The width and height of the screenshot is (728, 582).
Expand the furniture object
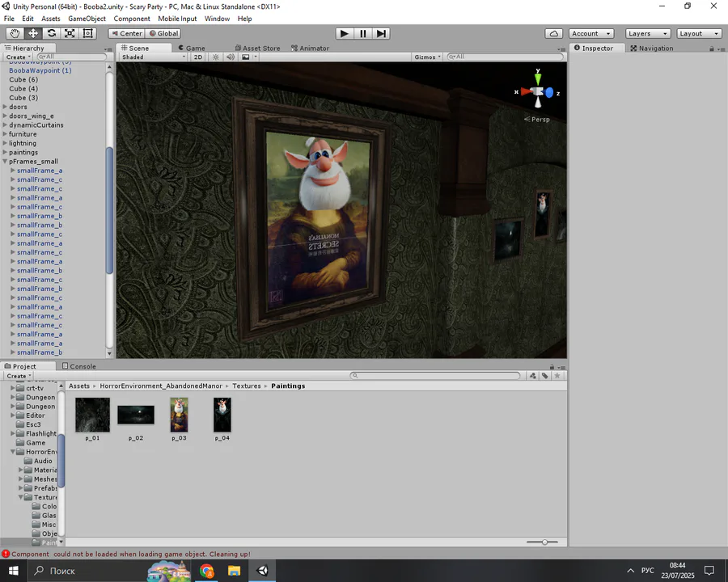coord(5,134)
